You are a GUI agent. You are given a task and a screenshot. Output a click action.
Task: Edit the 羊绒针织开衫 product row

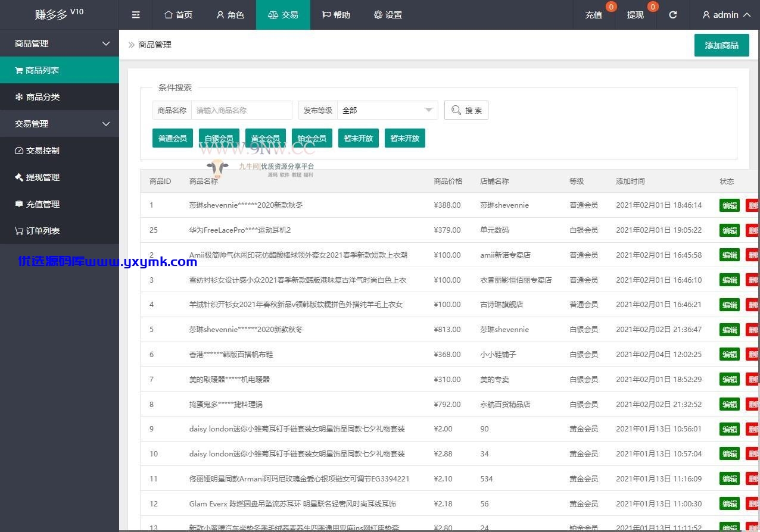pyautogui.click(x=730, y=305)
